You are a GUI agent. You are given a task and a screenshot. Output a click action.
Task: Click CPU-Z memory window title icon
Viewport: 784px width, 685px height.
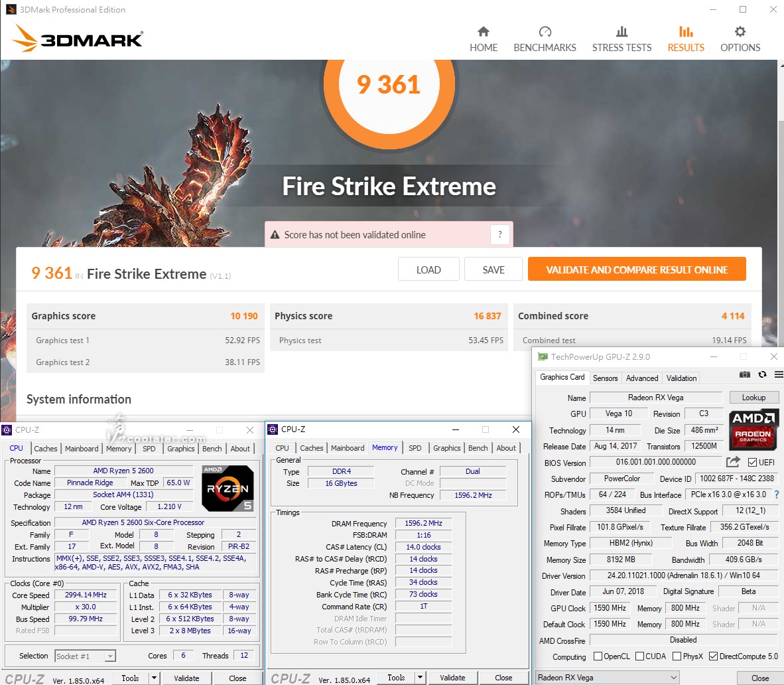pos(273,429)
